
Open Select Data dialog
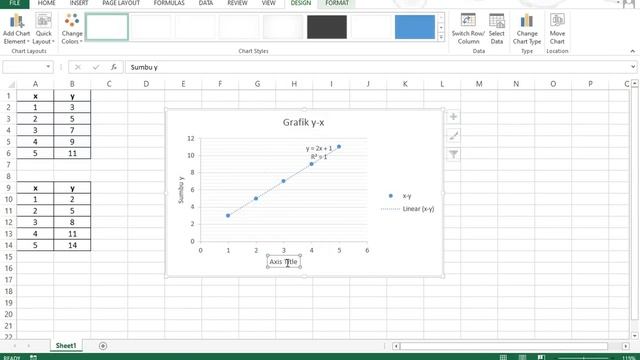point(497,29)
